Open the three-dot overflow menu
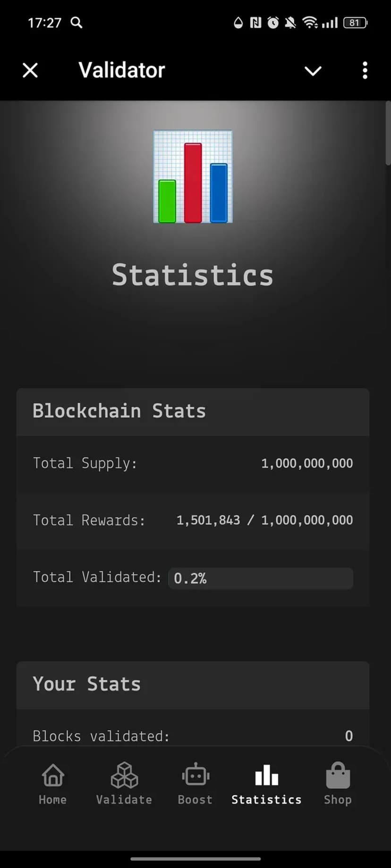Image resolution: width=391 pixels, height=868 pixels. 365,71
